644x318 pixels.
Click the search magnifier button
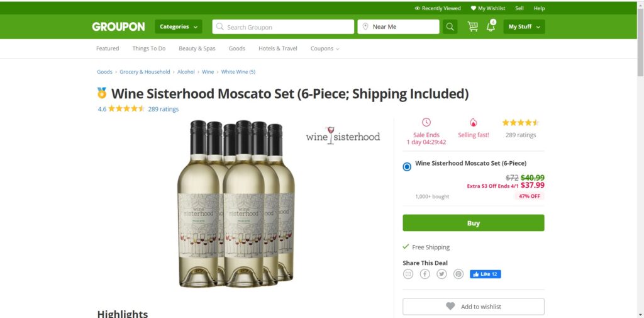(450, 26)
